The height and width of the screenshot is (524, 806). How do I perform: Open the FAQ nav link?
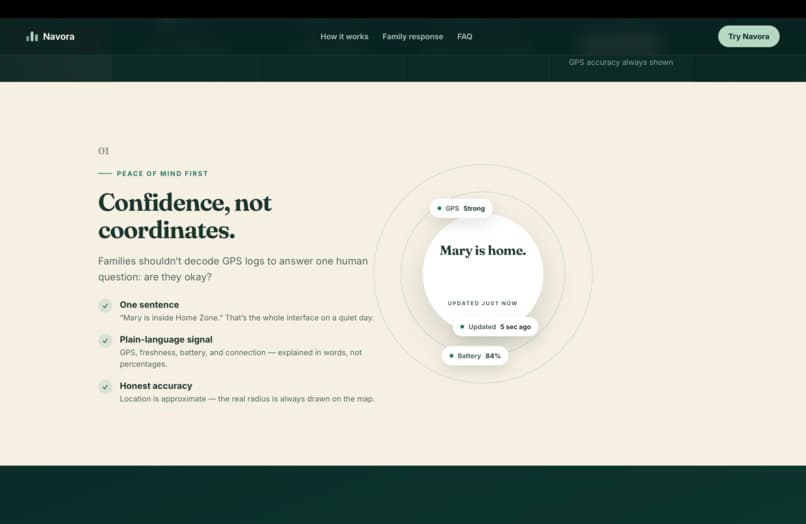(x=464, y=37)
